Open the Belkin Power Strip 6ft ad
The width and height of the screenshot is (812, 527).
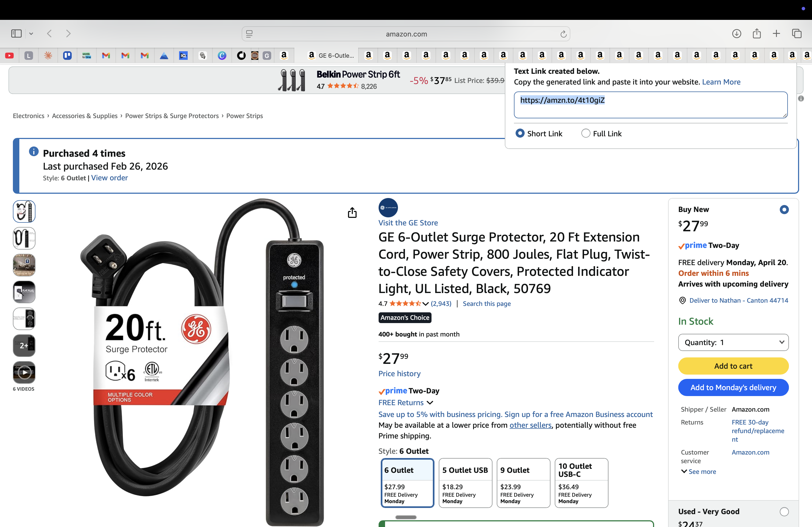358,74
